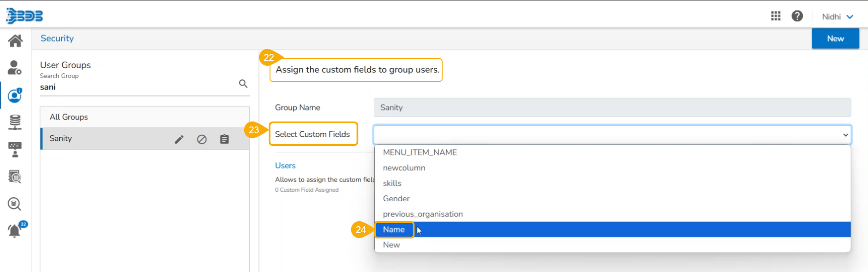Image resolution: width=868 pixels, height=272 pixels.
Task: Open the Select Custom Fields dropdown
Action: point(612,135)
